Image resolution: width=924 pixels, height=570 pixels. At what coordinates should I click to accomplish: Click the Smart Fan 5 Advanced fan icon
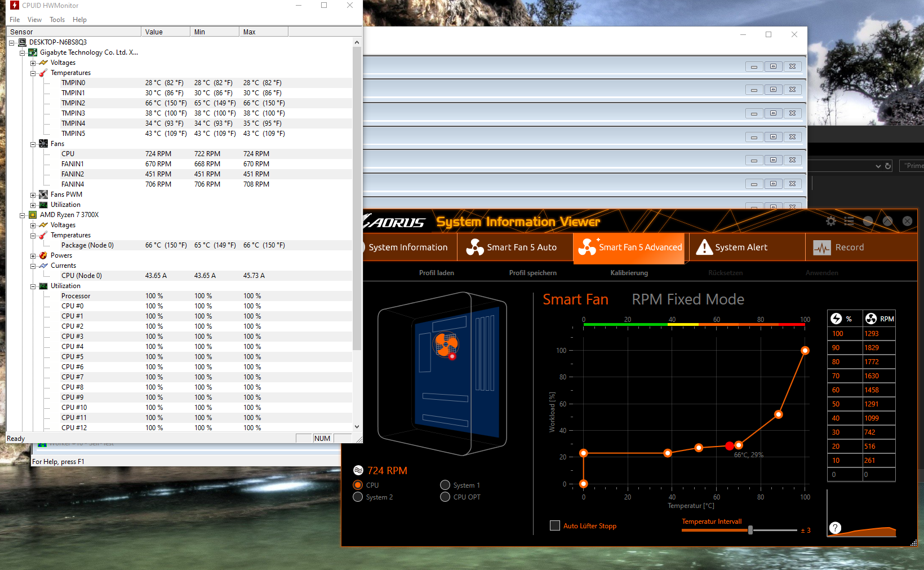coord(587,247)
